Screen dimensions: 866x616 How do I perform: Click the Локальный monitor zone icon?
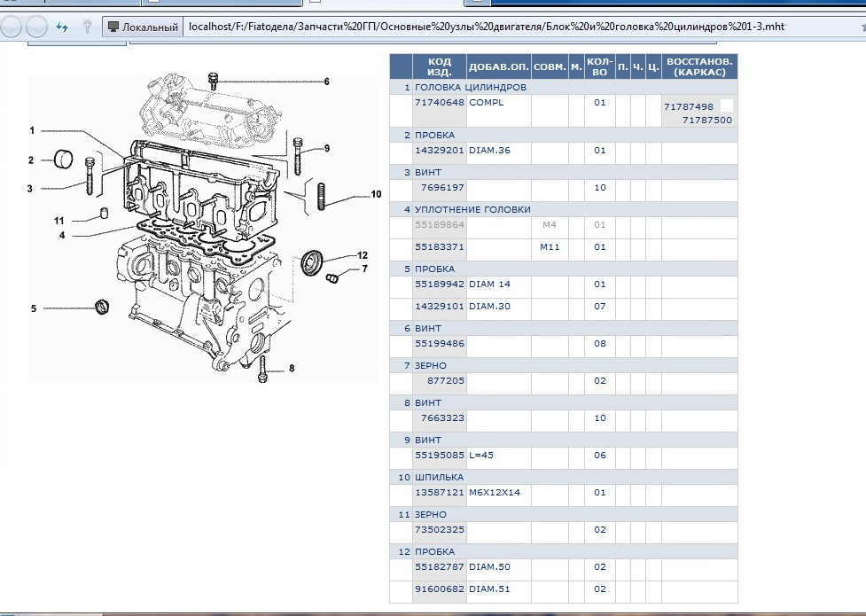click(113, 27)
